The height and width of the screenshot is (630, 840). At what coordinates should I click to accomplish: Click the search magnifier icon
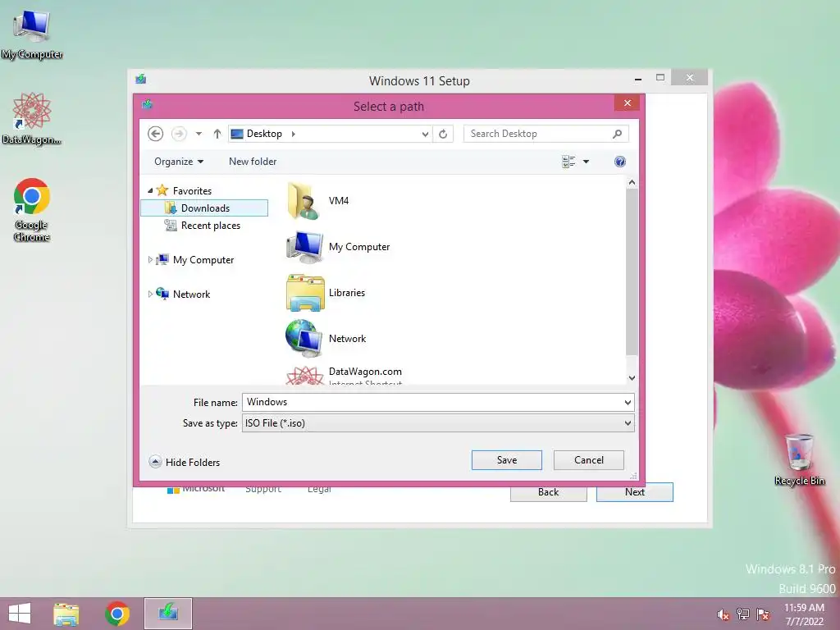618,134
